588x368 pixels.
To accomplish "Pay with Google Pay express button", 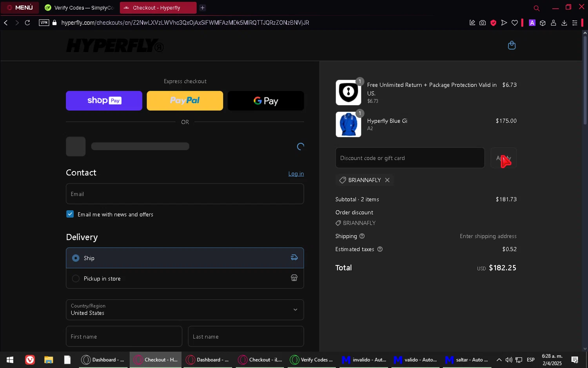I will coord(266,101).
